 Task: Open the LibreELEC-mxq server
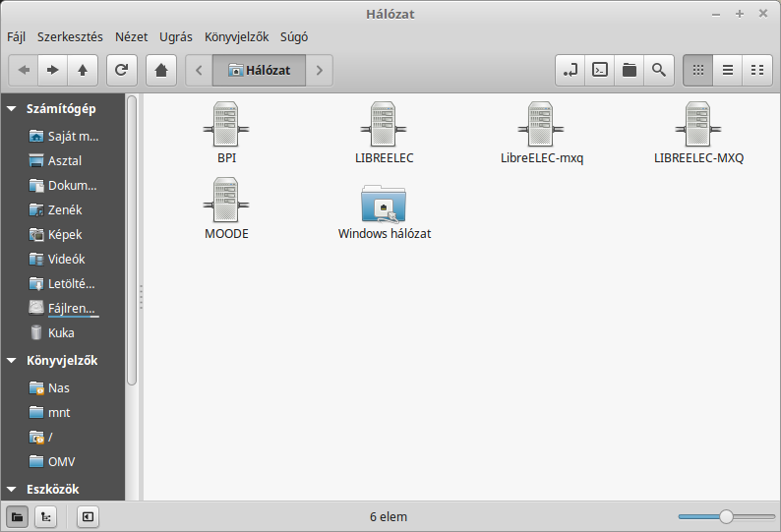pos(541,133)
